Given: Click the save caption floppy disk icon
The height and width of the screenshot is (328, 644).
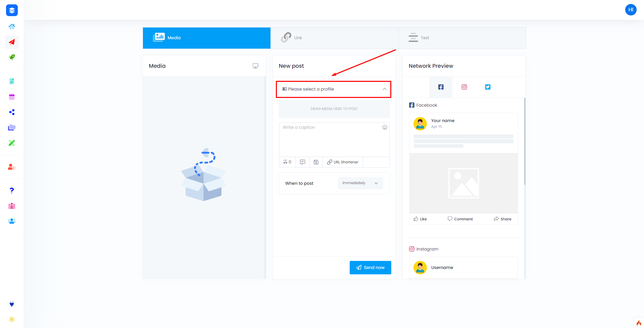Looking at the screenshot, I should pos(316,162).
